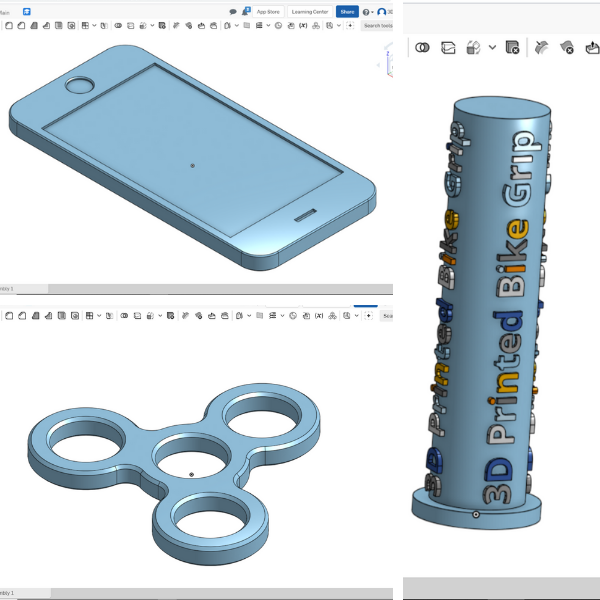Screen dimensions: 600x600
Task: Open the Transform dropdown in the bike grip window
Action: (492, 47)
